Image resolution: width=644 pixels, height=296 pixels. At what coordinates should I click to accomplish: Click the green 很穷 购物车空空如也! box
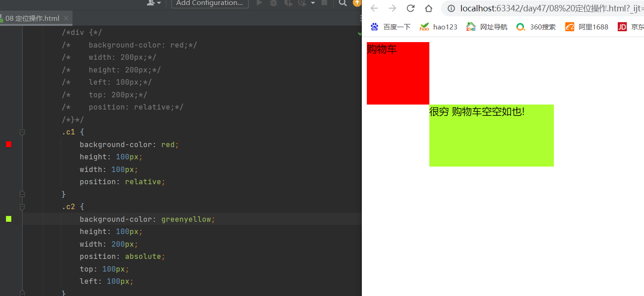491,135
